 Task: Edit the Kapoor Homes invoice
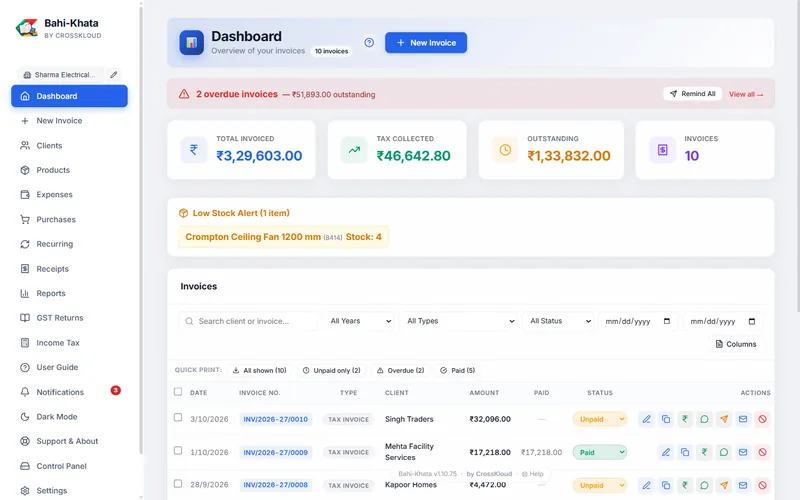pos(646,485)
